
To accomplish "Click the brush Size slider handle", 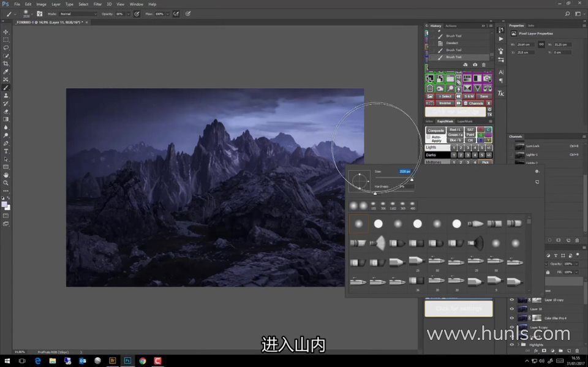I will tap(412, 180).
